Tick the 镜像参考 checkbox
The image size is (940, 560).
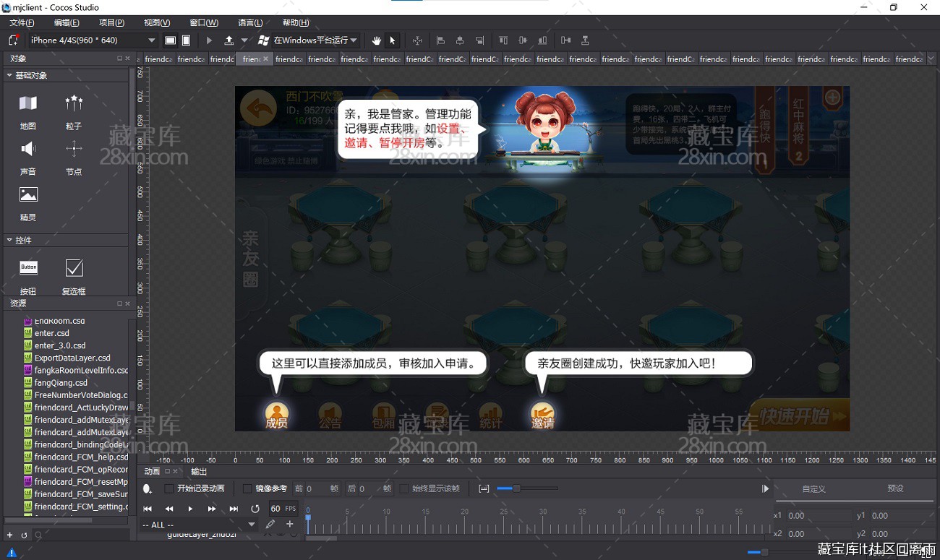tap(247, 488)
